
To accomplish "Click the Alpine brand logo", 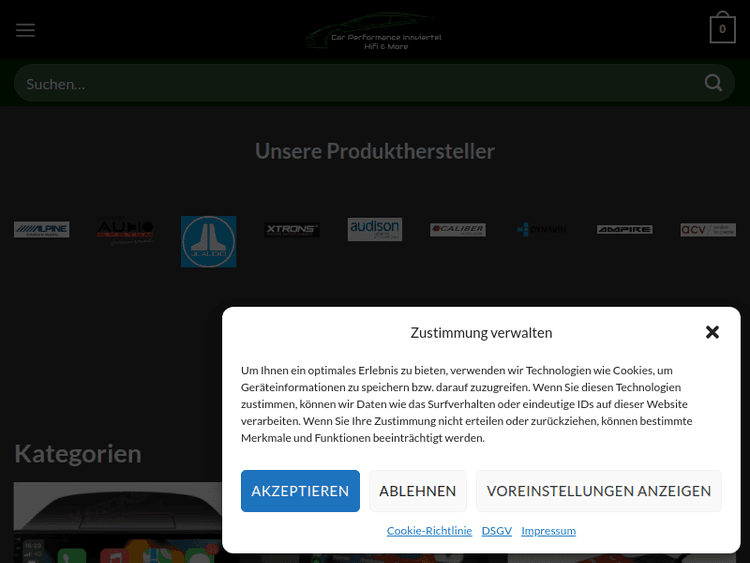I will coord(41,230).
